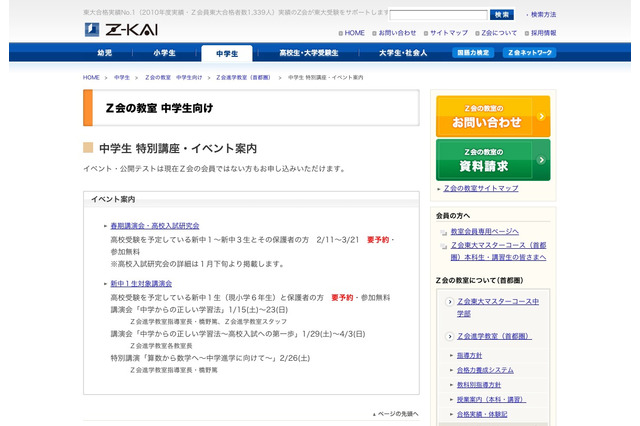Click the orange Z会の教室のお問い合わせ button

(x=493, y=116)
